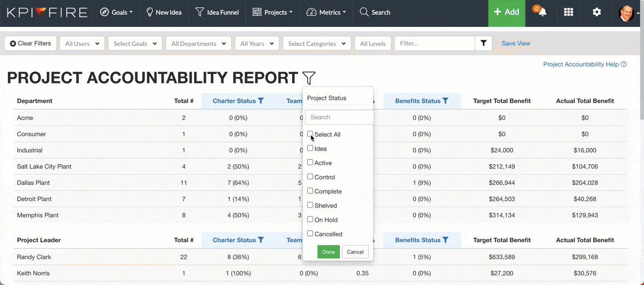Click the page vertical scrollbar

point(642,60)
